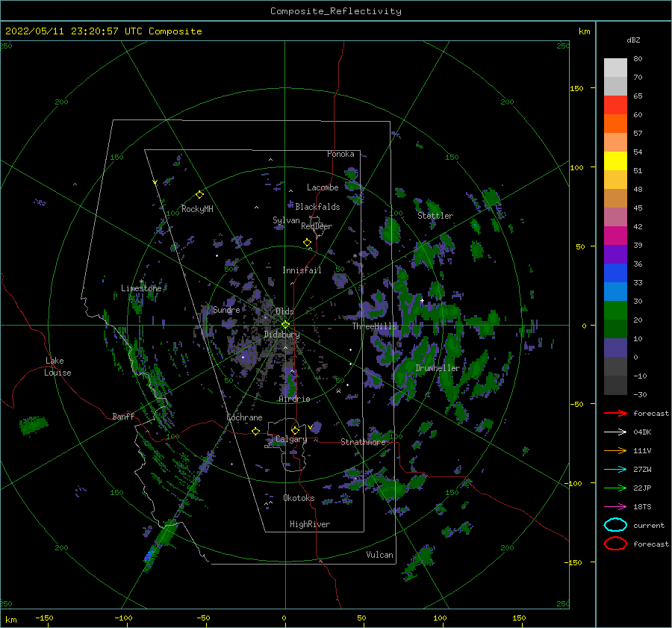Select the red 60-65 dBZ color band
Screen dimensions: 672x628
[x=615, y=105]
